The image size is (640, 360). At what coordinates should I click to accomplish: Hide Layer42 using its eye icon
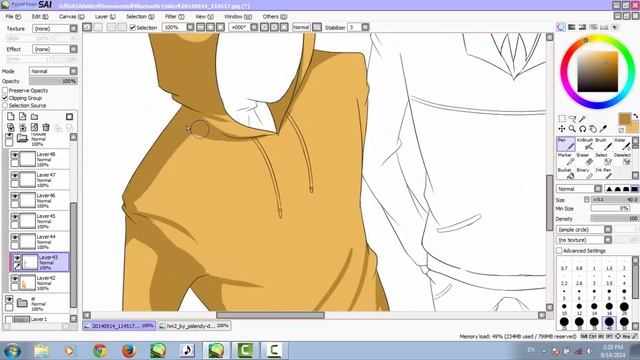click(x=15, y=278)
